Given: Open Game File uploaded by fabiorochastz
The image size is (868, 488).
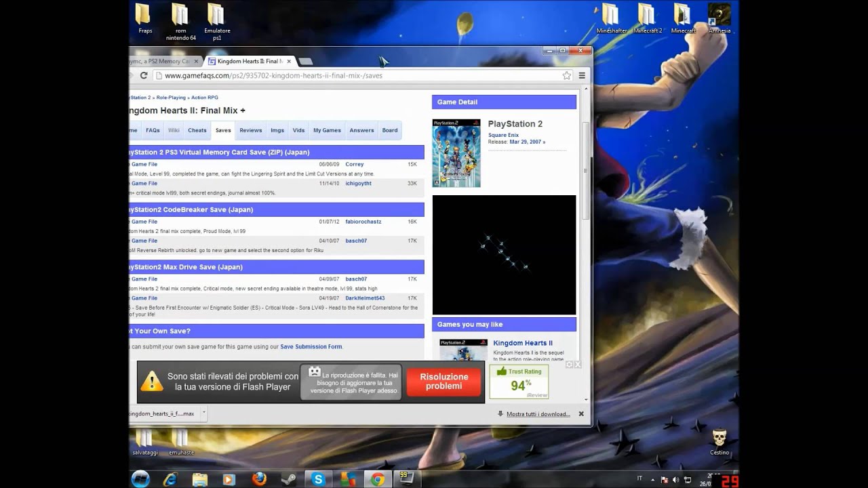Looking at the screenshot, I should click(144, 222).
